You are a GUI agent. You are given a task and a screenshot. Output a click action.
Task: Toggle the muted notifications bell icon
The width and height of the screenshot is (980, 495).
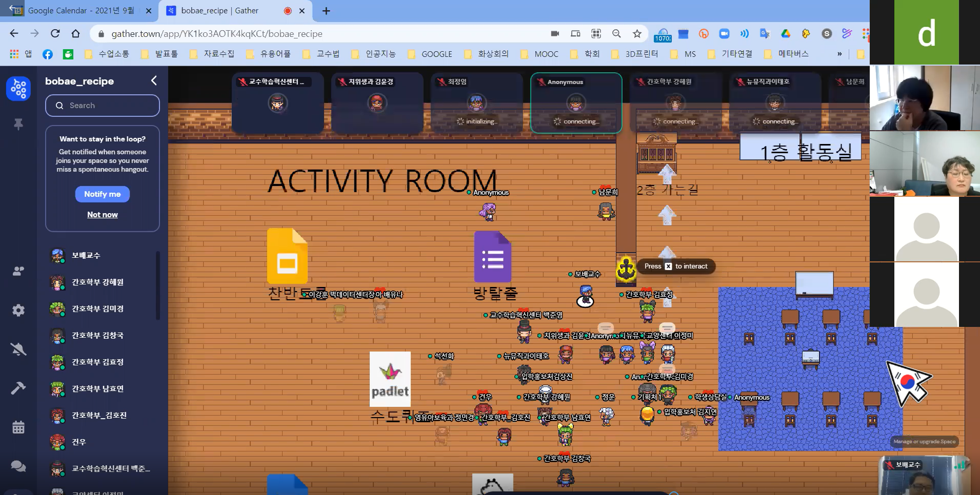click(18, 349)
